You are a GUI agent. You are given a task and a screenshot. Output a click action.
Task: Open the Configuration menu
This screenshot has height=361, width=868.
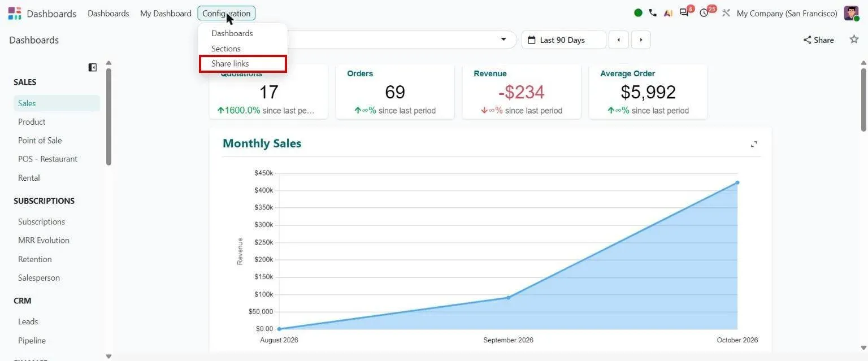tap(226, 13)
